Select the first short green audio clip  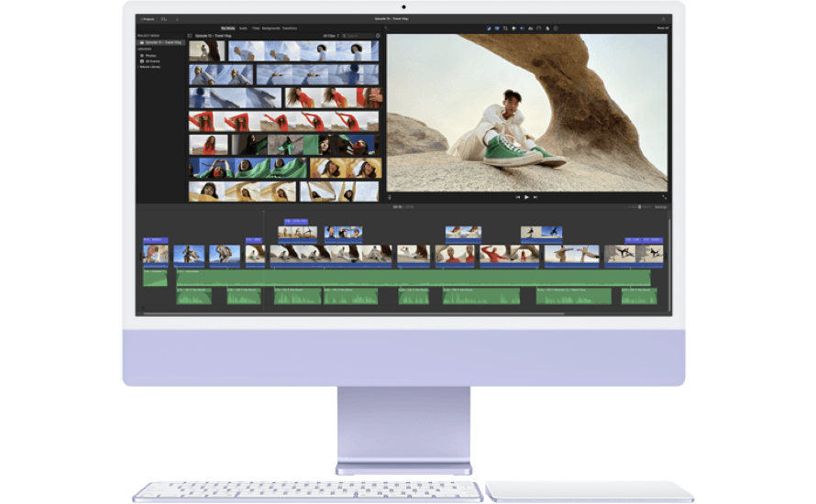click(x=156, y=278)
